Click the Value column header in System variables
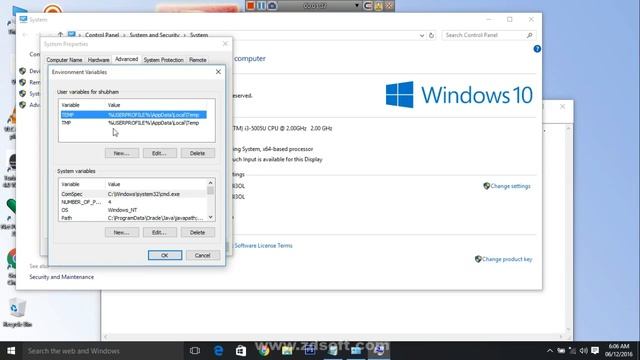Image resolution: width=640 pixels, height=360 pixels. (x=156, y=184)
